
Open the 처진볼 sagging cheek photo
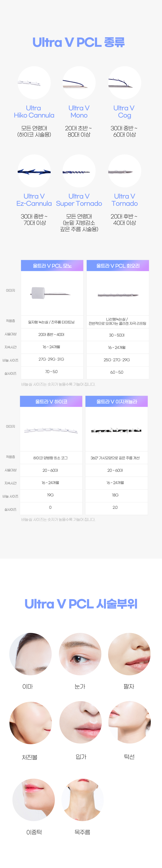pyautogui.click(x=30, y=723)
